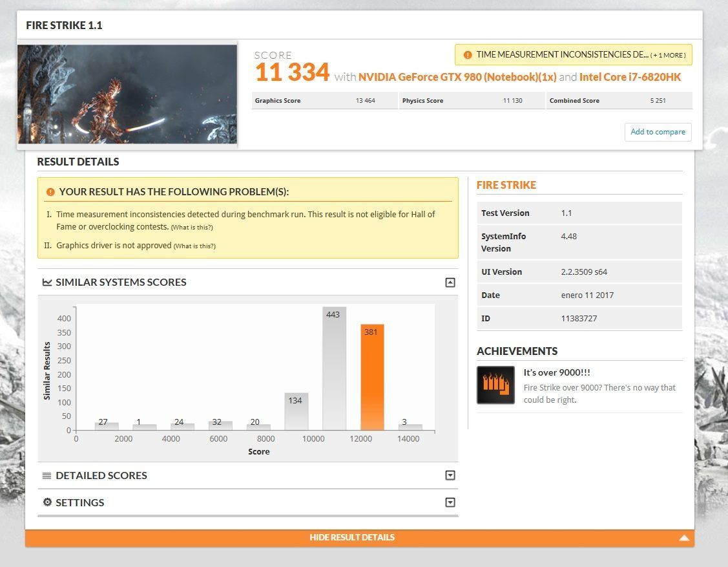Click the warning icon in the time measurement banner
The image size is (728, 567).
coord(467,55)
